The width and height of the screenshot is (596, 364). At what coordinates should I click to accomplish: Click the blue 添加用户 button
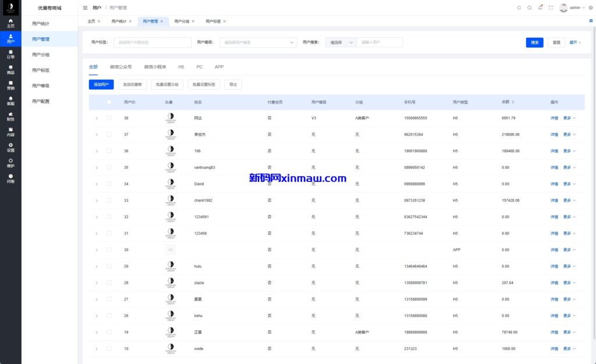point(101,84)
